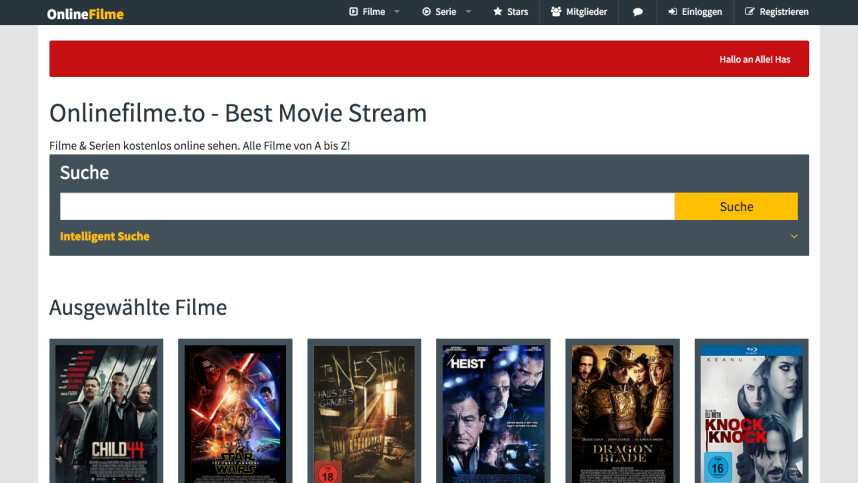Open the Mitglieder page

pos(586,11)
